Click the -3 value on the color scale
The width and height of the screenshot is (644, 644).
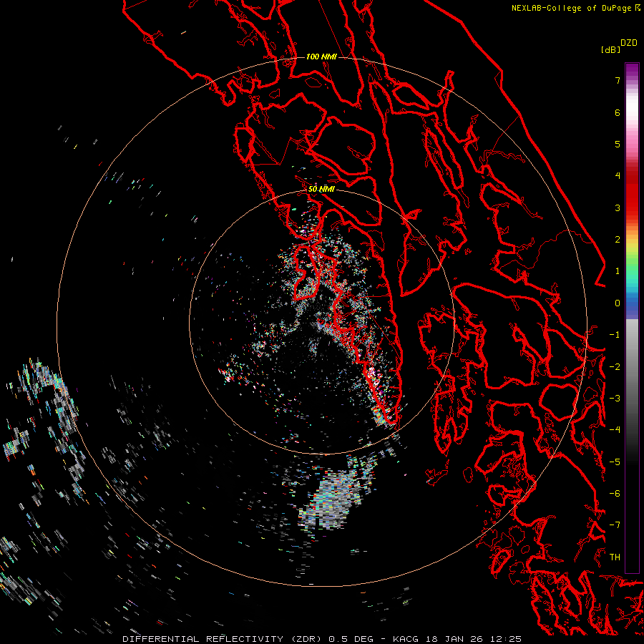tap(615, 399)
